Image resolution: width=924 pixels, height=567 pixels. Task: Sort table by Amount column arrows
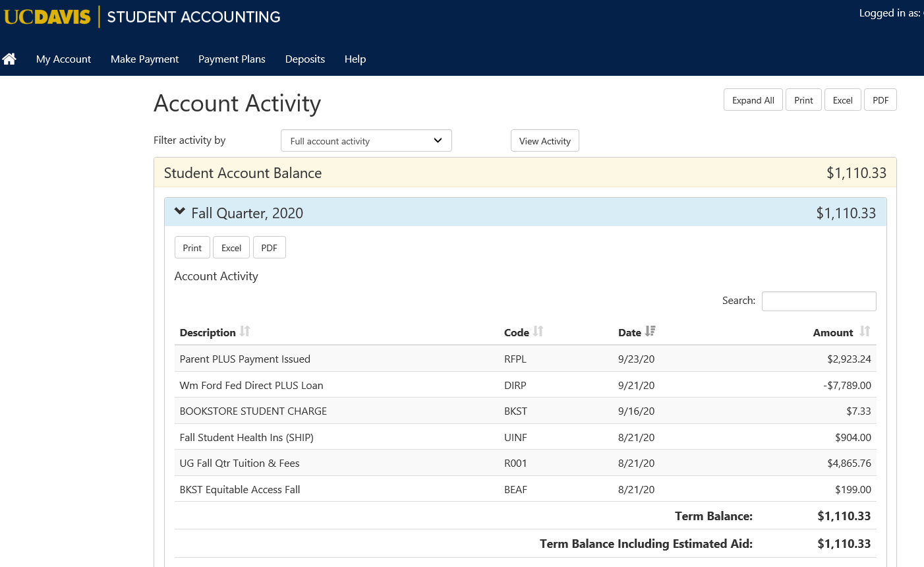[865, 332]
